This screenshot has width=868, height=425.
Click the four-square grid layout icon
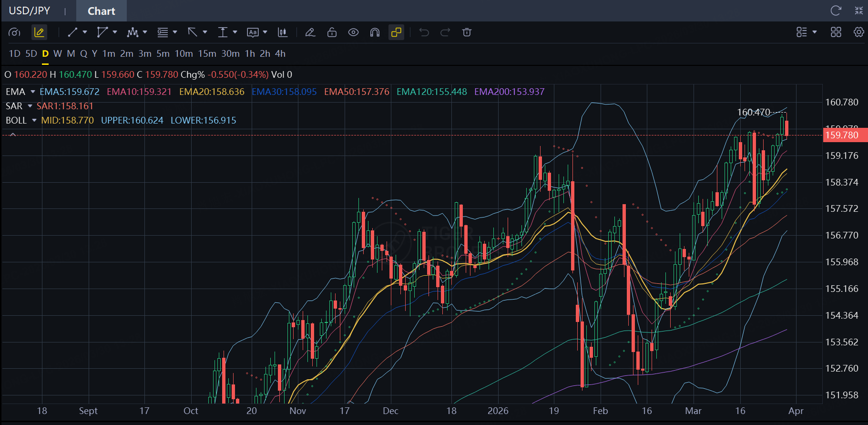pos(836,32)
